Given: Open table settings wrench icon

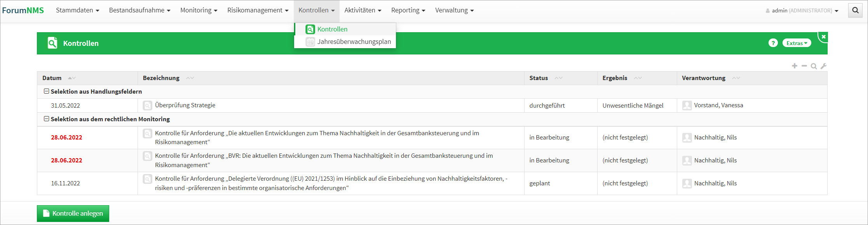Looking at the screenshot, I should click(x=823, y=66).
